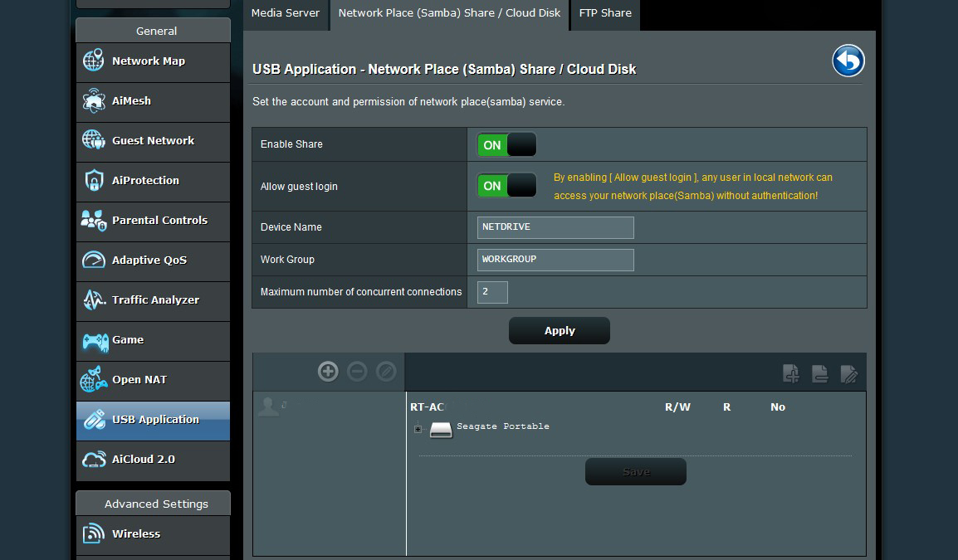Viewport: 958px width, 560px height.
Task: Edit the Device Name field
Action: [x=555, y=227]
